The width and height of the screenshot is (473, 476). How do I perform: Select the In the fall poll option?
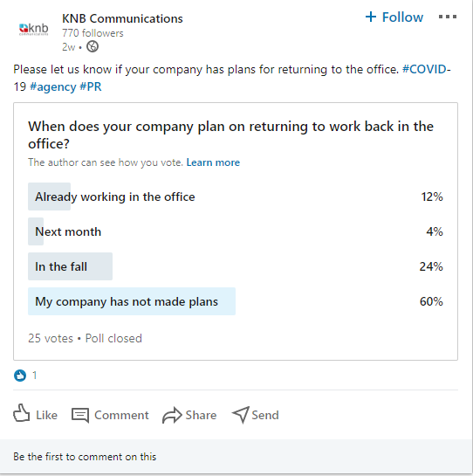pos(236,266)
